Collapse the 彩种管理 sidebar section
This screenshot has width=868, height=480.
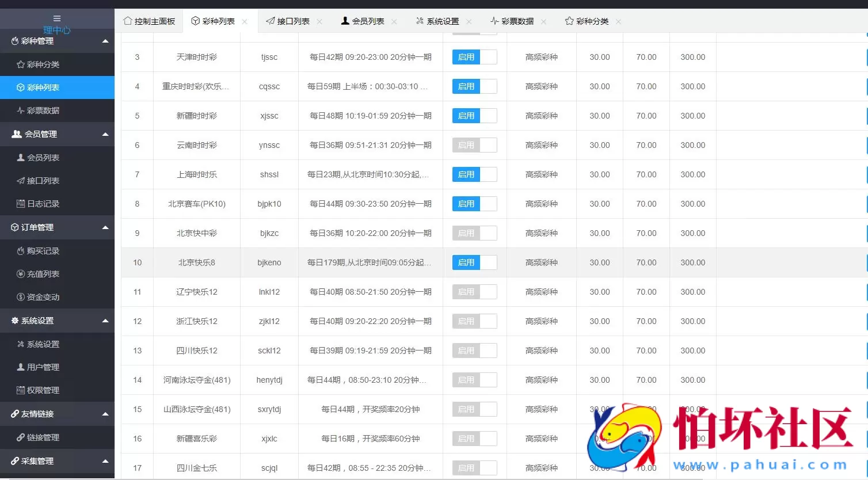105,41
